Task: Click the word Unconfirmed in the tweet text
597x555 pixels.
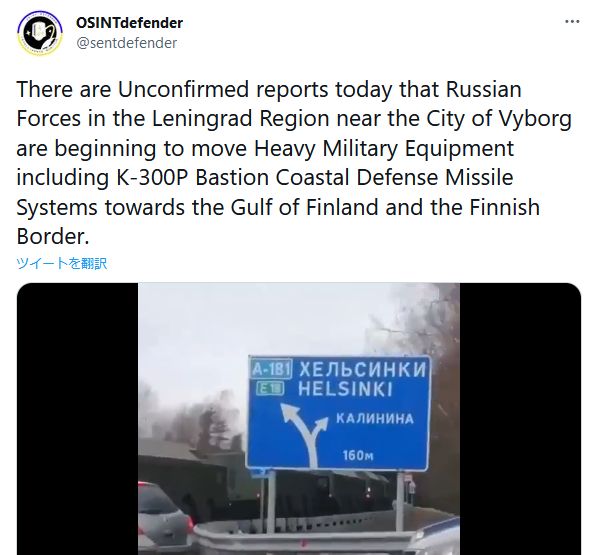Action: coord(183,89)
